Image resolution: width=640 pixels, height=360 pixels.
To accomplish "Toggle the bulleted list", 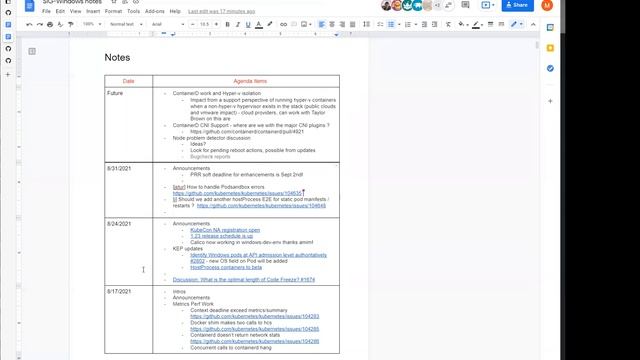I will [391, 24].
